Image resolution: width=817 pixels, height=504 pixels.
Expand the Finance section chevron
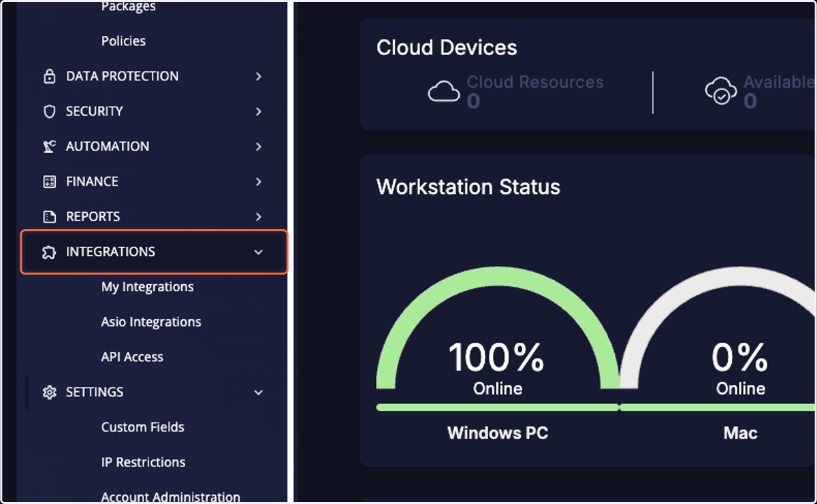259,182
